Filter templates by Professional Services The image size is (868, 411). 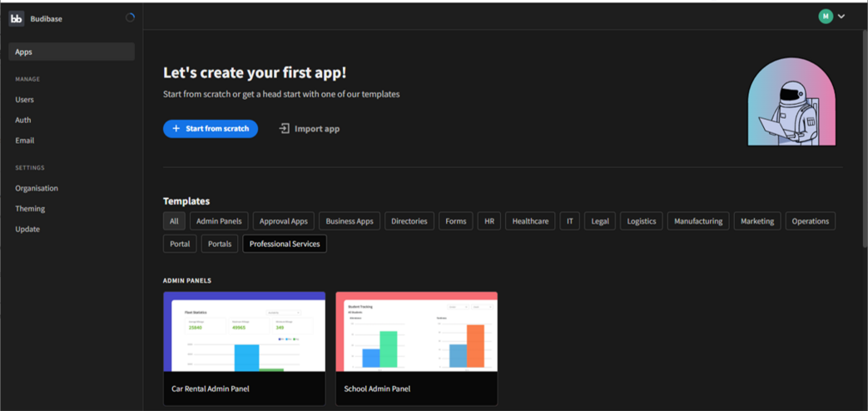(285, 244)
